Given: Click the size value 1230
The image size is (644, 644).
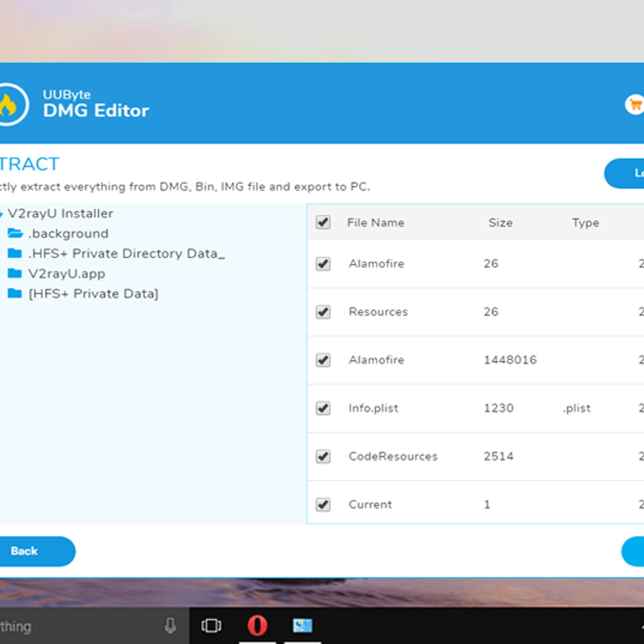Looking at the screenshot, I should [x=498, y=408].
